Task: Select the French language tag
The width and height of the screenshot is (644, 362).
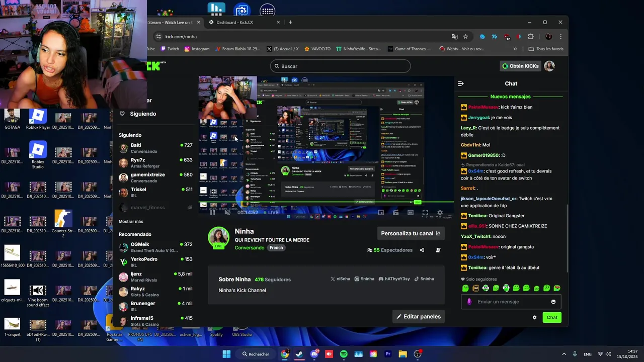Action: click(x=276, y=248)
